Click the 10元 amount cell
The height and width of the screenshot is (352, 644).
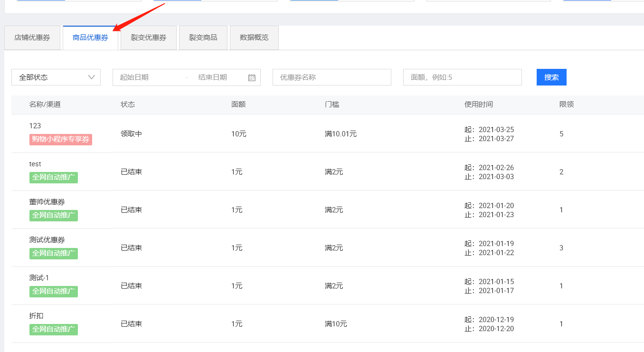tap(239, 134)
